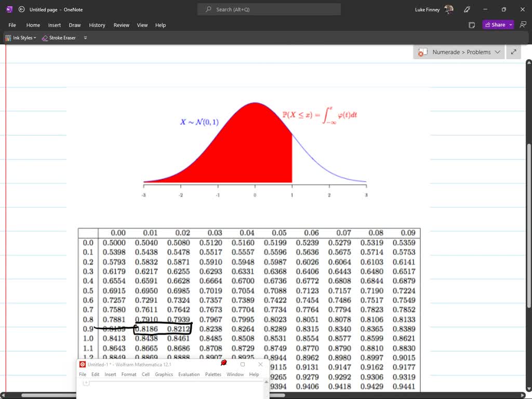Open the notebook page view icon
The width and height of the screenshot is (532, 399).
point(472,25)
